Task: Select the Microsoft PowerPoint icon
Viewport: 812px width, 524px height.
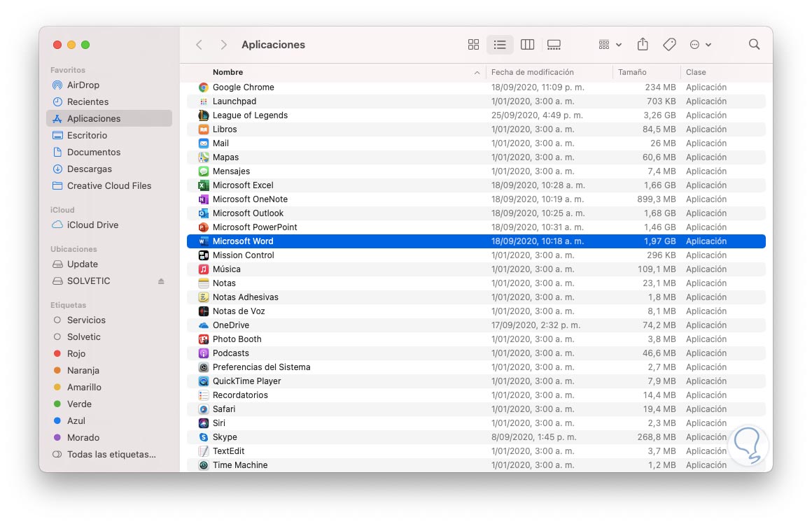Action: [204, 227]
